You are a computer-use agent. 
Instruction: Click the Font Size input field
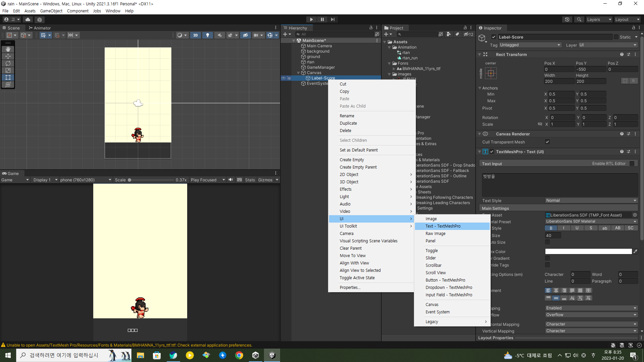[553, 236]
